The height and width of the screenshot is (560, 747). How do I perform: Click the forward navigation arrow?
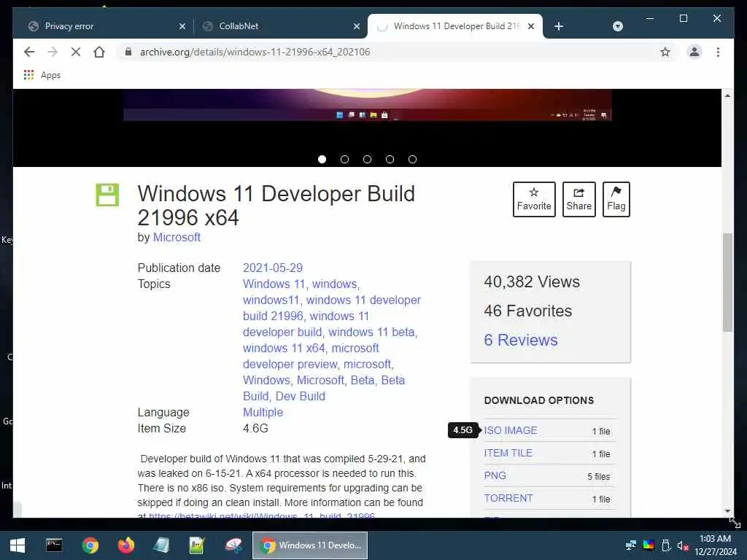click(53, 52)
